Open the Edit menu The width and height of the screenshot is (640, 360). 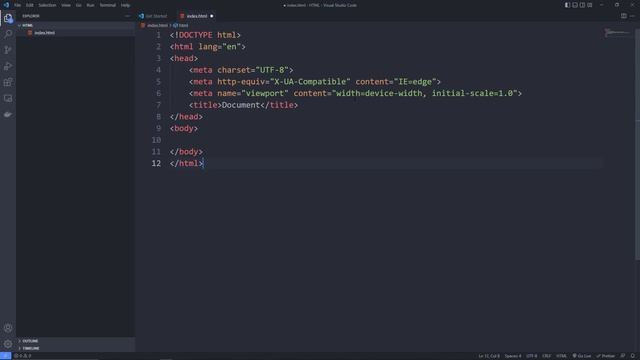click(30, 5)
